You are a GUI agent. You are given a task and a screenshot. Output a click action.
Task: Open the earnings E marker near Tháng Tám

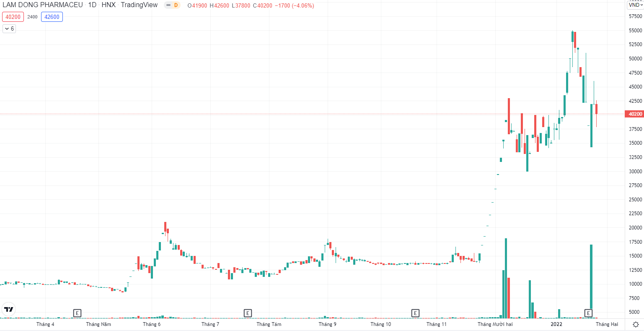248,313
